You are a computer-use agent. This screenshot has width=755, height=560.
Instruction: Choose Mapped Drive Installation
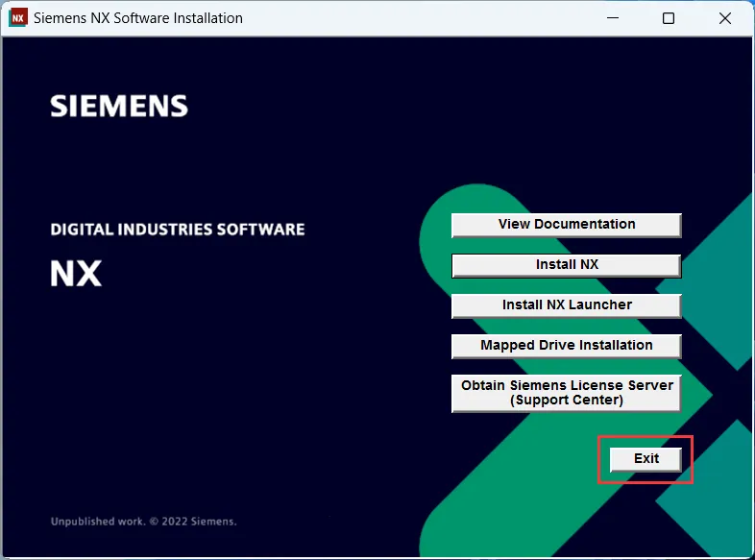(567, 346)
